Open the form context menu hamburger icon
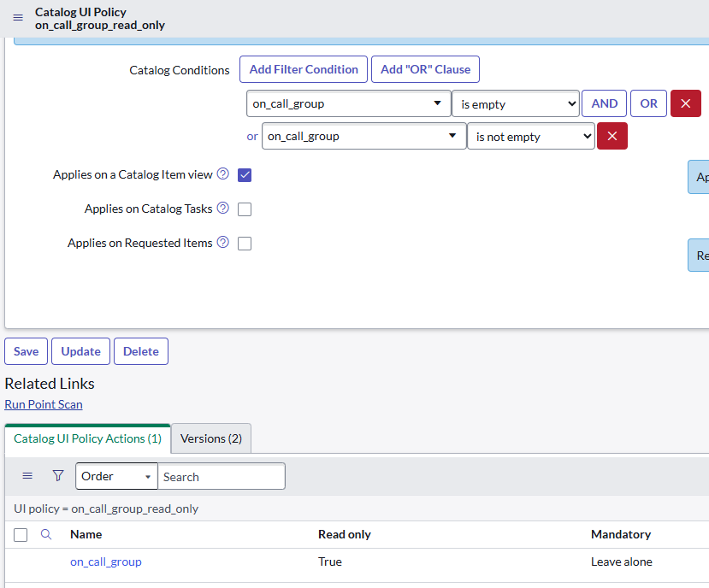 coord(18,18)
